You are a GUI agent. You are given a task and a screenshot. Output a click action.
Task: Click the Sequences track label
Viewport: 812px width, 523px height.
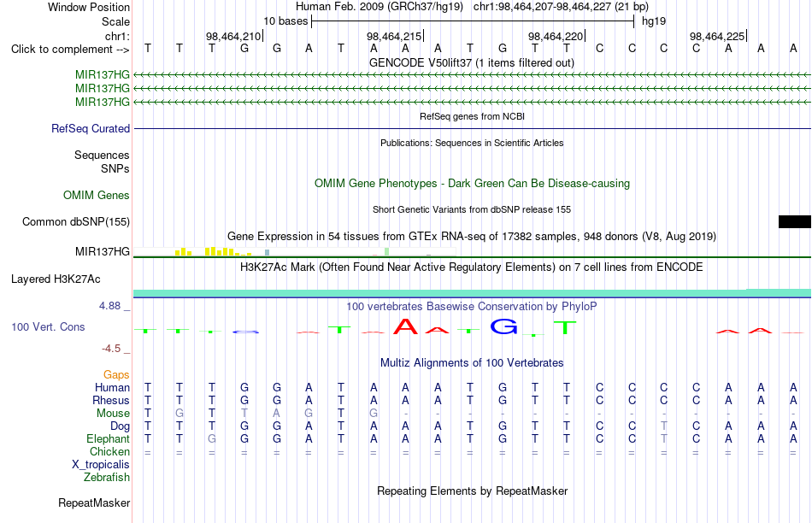[x=102, y=155]
